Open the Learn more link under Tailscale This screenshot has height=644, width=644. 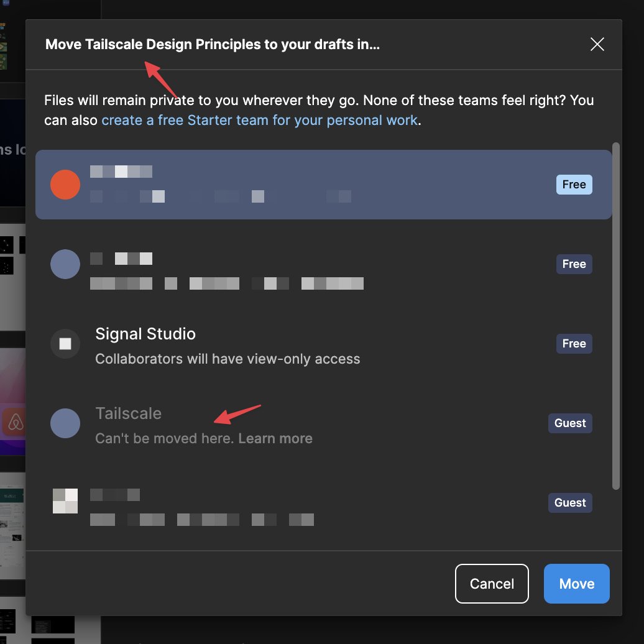tap(275, 438)
